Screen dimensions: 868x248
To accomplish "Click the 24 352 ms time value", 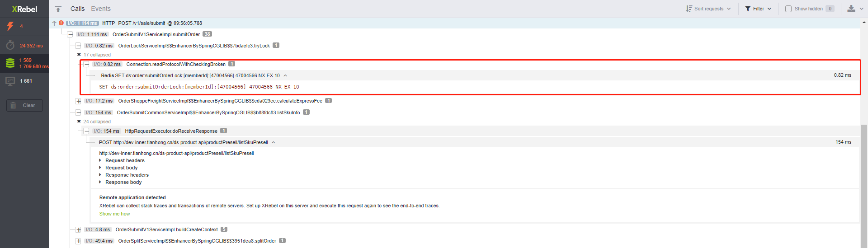I will tap(31, 46).
